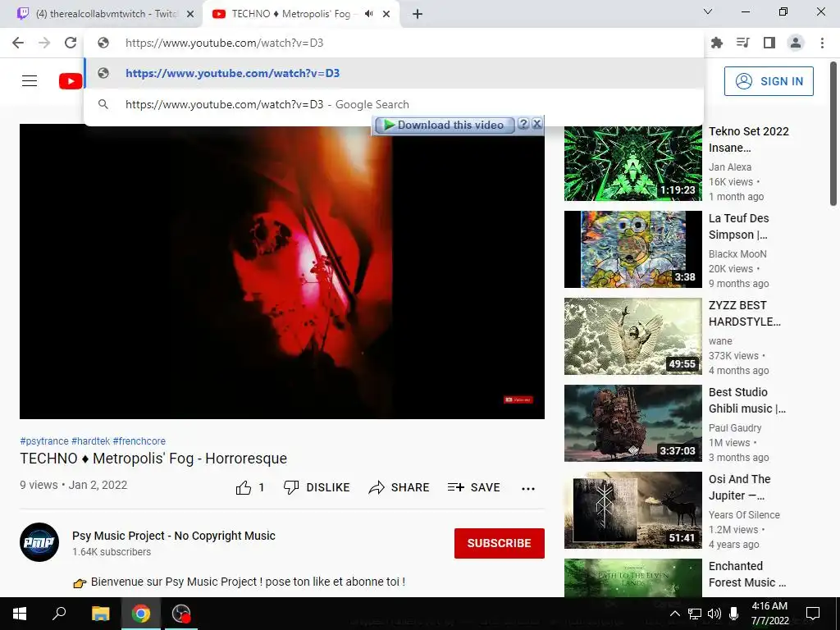Image resolution: width=840 pixels, height=630 pixels.
Task: Click the Paul Gaudry channel name
Action: (x=735, y=428)
